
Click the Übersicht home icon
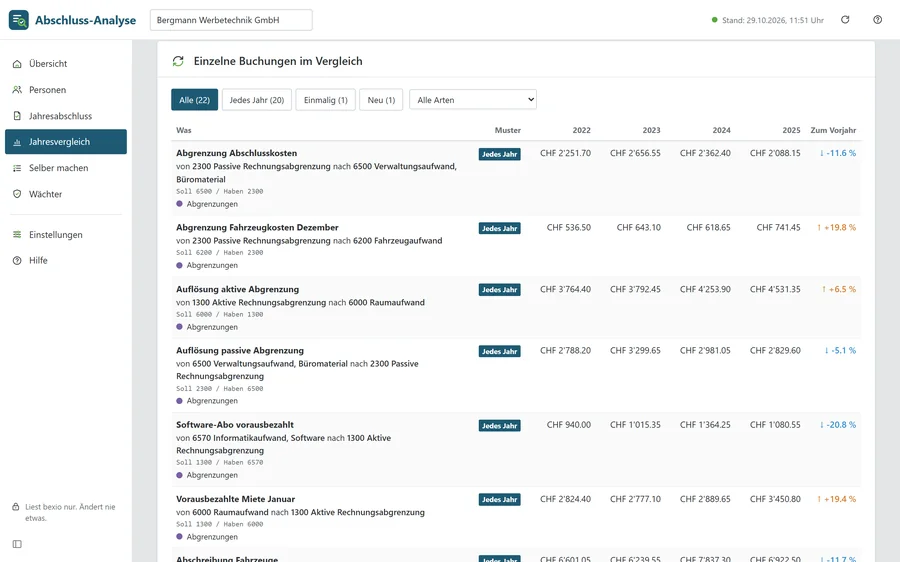pyautogui.click(x=17, y=64)
